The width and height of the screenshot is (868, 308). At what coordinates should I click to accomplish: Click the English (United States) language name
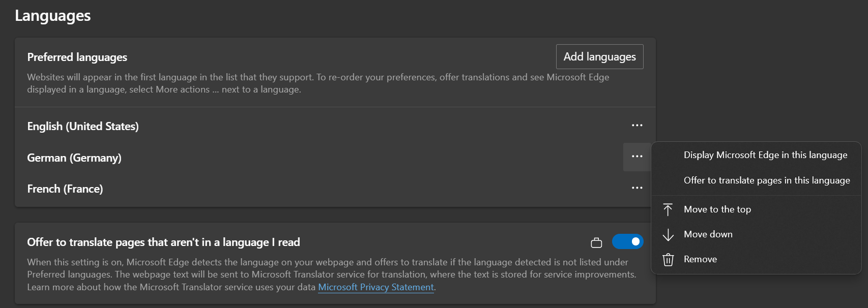[x=83, y=126]
